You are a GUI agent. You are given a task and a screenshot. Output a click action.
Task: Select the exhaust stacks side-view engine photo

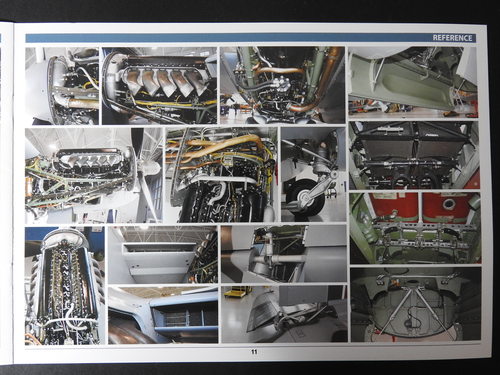pos(159,86)
